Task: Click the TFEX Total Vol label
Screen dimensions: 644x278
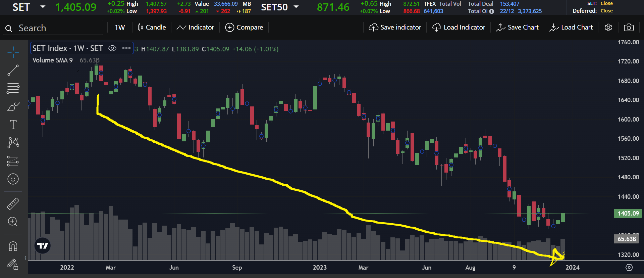Action: tap(442, 4)
